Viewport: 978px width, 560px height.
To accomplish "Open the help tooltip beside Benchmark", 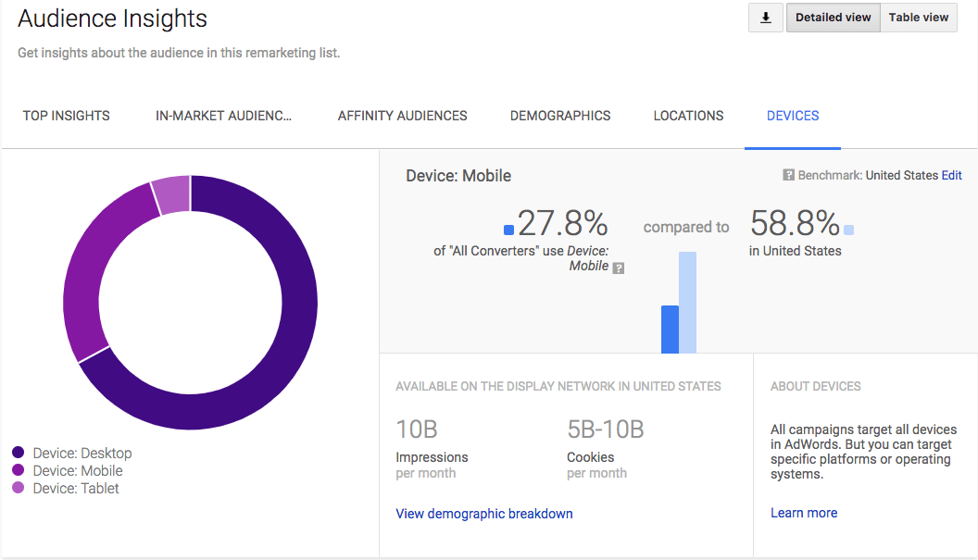I will click(x=787, y=175).
